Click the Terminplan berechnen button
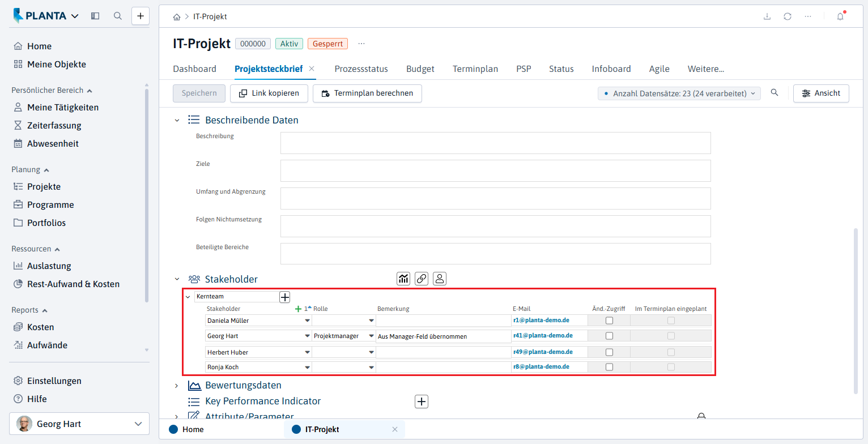The height and width of the screenshot is (444, 868). coord(367,93)
